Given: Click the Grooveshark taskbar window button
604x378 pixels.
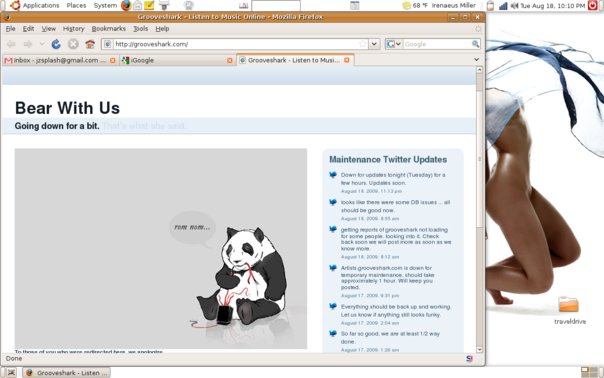Looking at the screenshot, I should point(66,373).
